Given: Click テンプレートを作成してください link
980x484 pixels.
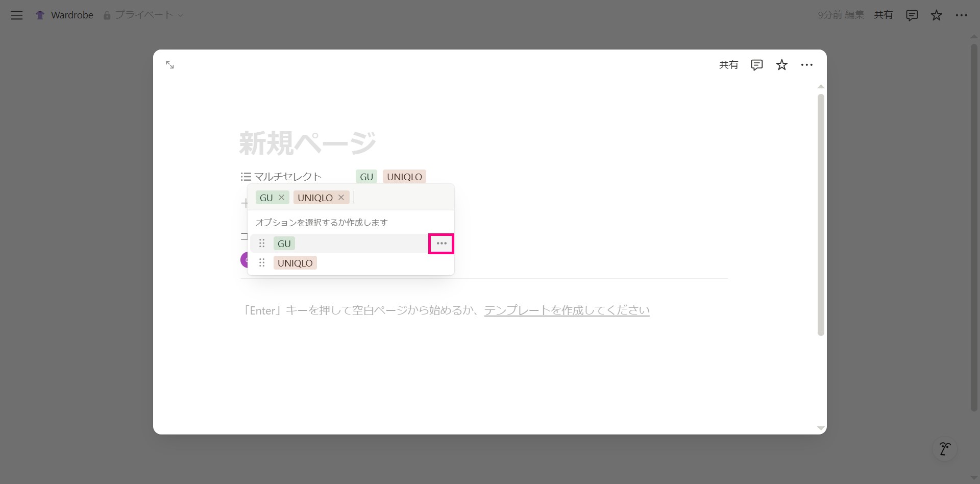Looking at the screenshot, I should 567,310.
